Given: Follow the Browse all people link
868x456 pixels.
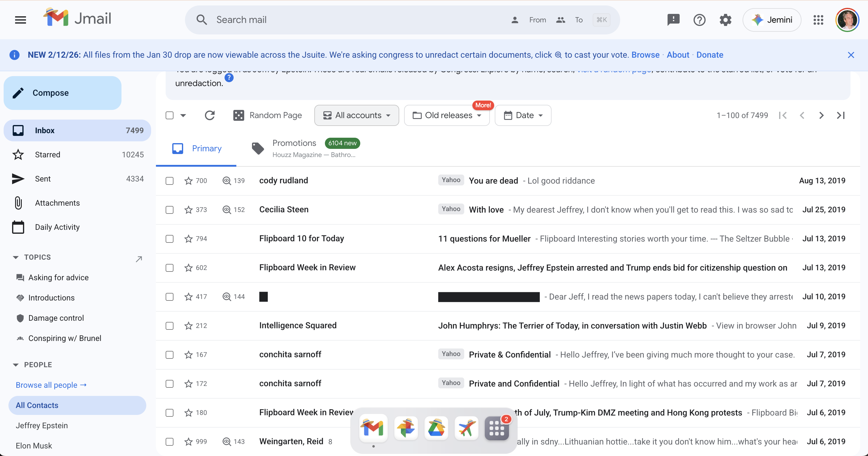Looking at the screenshot, I should 51,385.
